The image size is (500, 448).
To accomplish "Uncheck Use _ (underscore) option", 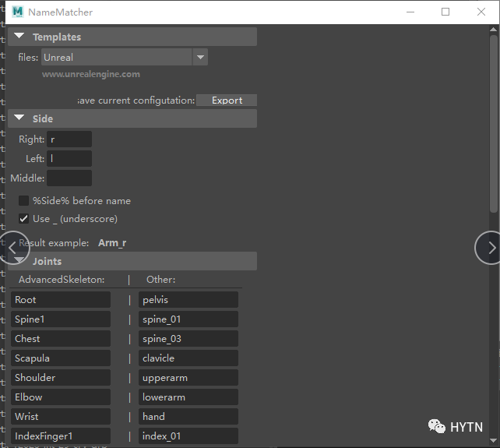I will (24, 219).
